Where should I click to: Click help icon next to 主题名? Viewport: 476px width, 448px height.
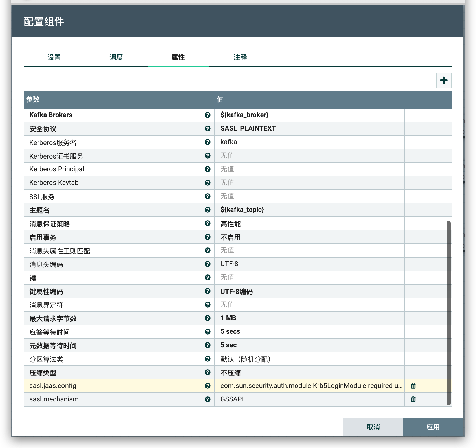pyautogui.click(x=208, y=210)
